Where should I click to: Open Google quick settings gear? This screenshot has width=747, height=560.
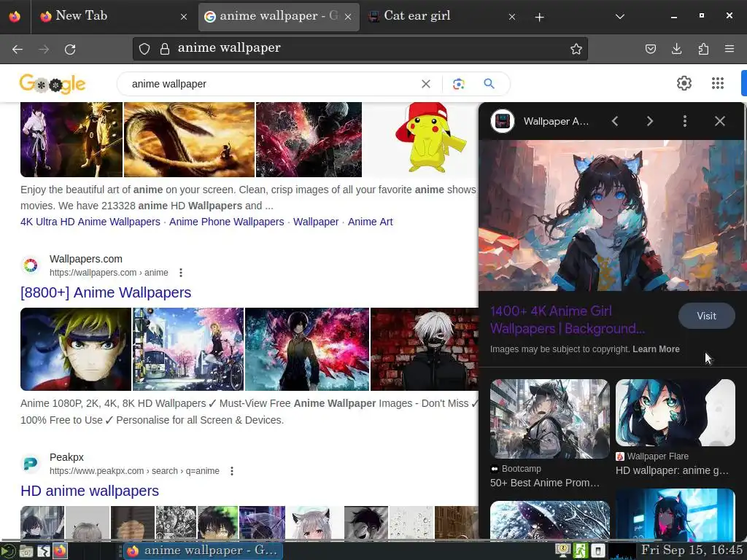click(x=684, y=83)
